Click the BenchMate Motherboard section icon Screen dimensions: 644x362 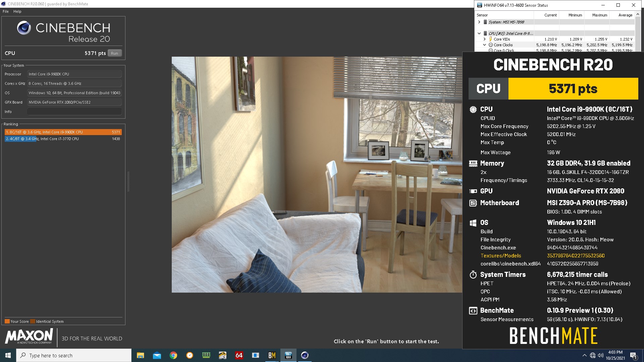coord(473,203)
